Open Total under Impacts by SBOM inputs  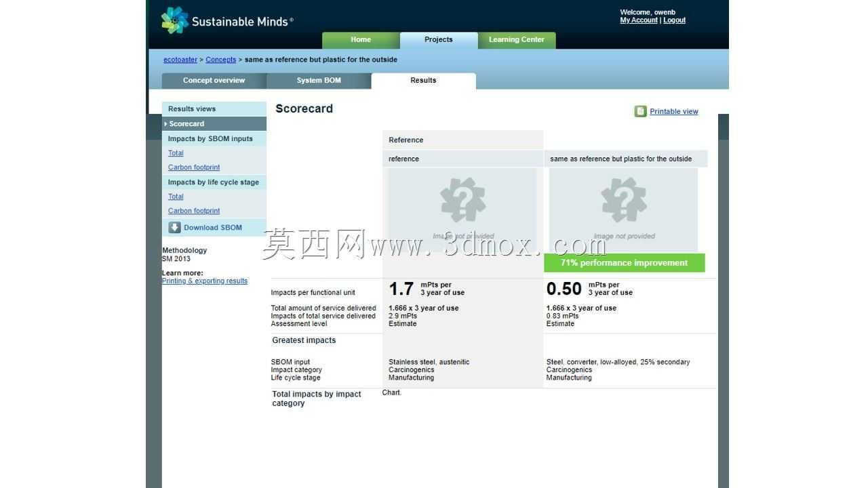tap(176, 153)
